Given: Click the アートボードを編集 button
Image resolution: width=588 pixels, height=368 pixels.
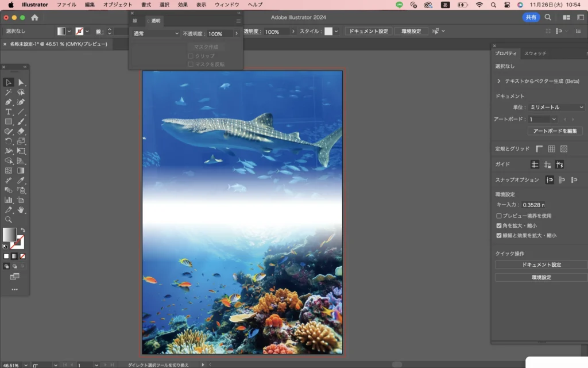Looking at the screenshot, I should [555, 131].
